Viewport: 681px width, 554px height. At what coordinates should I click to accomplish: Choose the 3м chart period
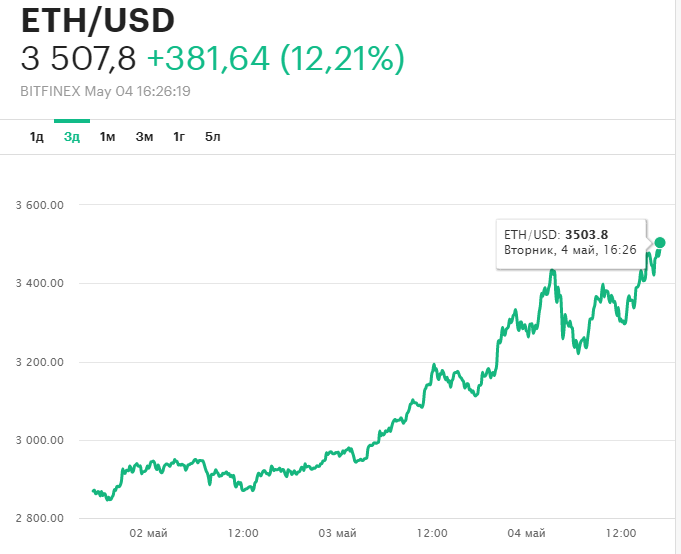(144, 137)
